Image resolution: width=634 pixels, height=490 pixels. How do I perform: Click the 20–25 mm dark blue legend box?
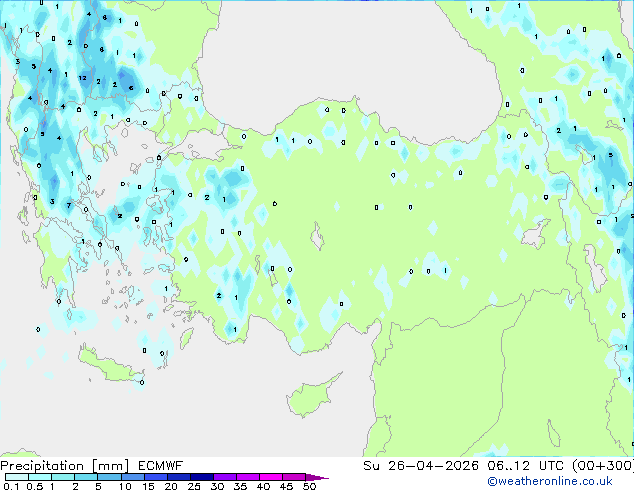(x=178, y=477)
